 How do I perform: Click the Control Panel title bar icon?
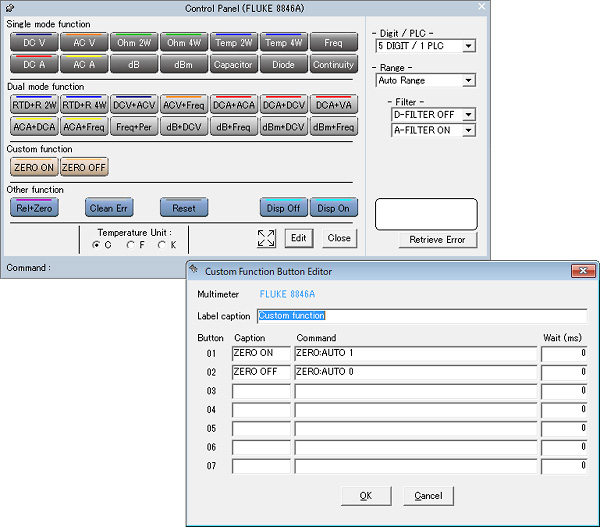(x=10, y=8)
